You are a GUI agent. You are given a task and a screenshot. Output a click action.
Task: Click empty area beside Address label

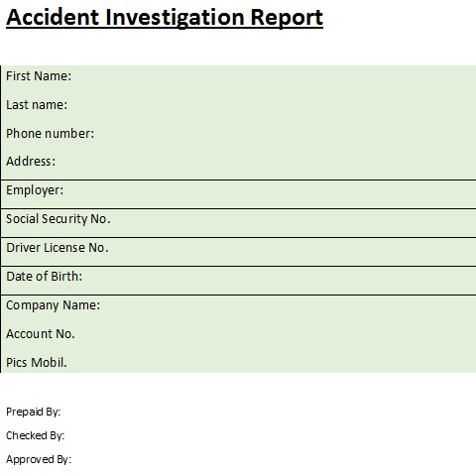pos(266,162)
